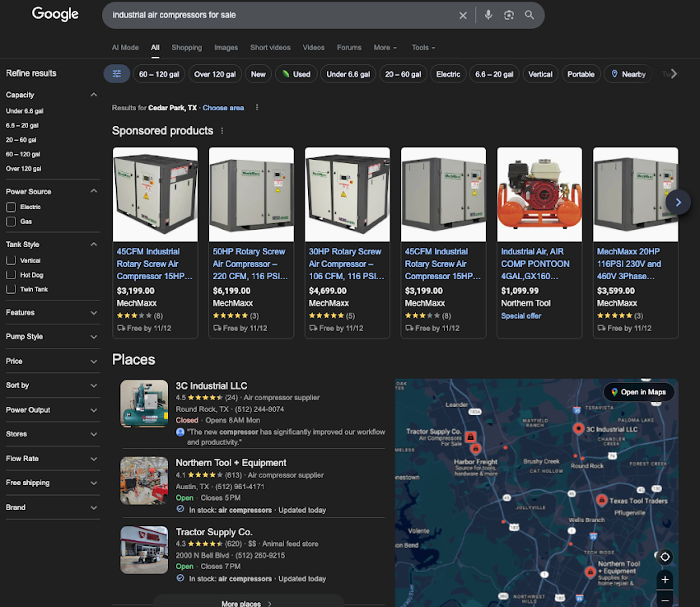
Task: Collapse the Power Source section
Action: (93, 191)
